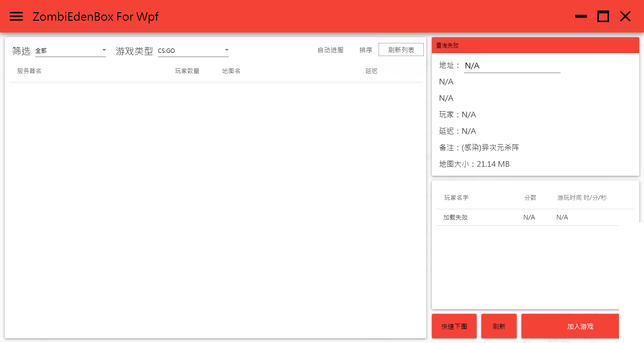Toggle 自动进服 auto-join option
644x343 pixels.
[330, 49]
